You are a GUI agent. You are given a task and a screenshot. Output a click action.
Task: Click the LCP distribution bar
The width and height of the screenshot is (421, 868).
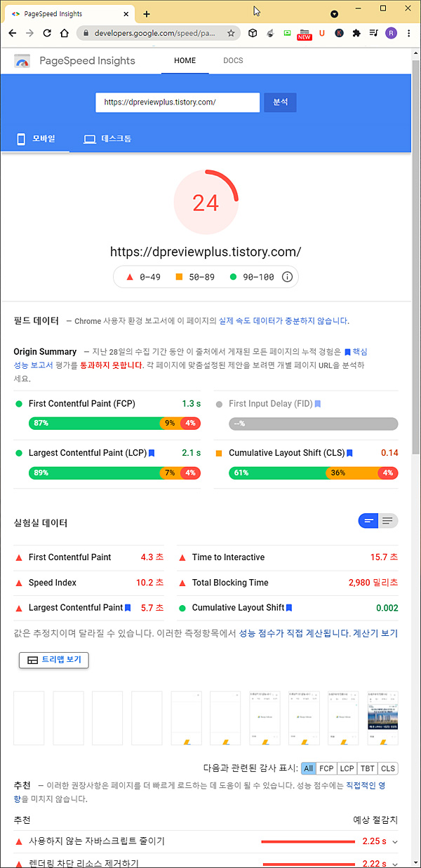pyautogui.click(x=114, y=473)
